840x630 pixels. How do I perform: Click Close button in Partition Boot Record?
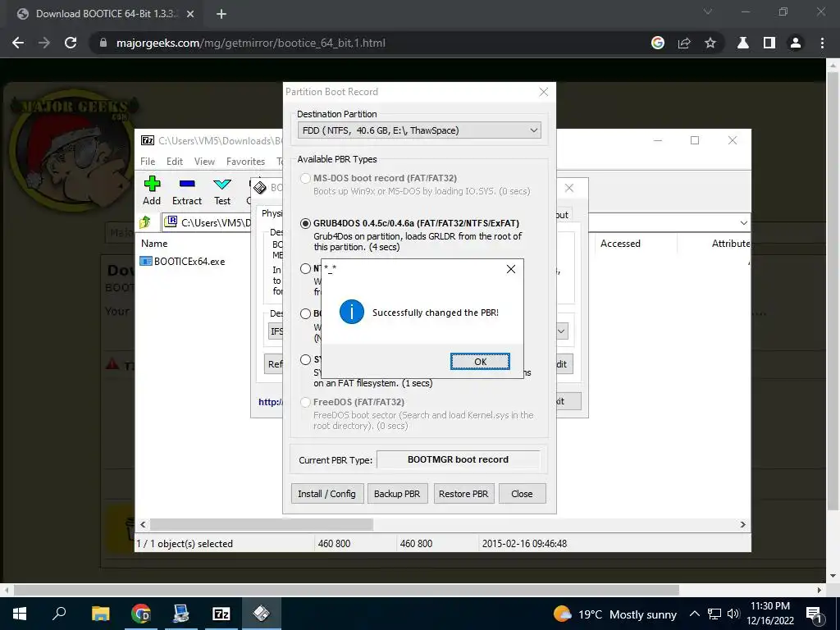coord(522,493)
